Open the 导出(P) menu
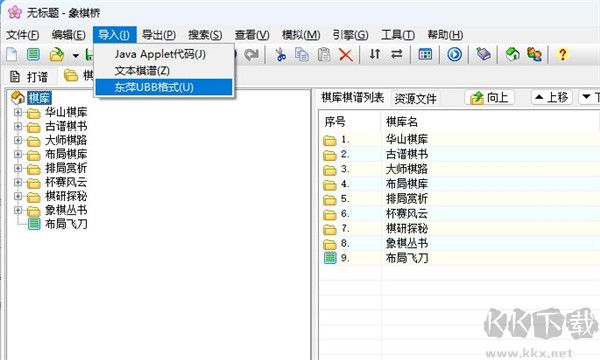This screenshot has width=600, height=360. pyautogui.click(x=159, y=35)
